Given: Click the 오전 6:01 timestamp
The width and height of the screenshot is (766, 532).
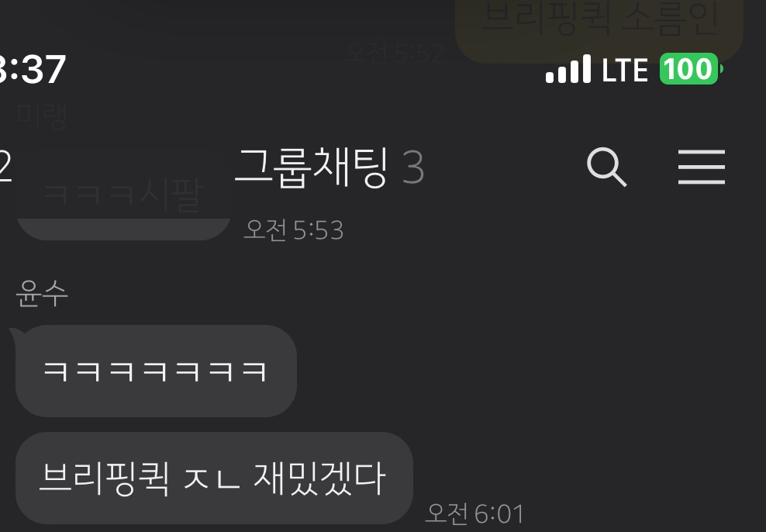Looking at the screenshot, I should 474,513.
